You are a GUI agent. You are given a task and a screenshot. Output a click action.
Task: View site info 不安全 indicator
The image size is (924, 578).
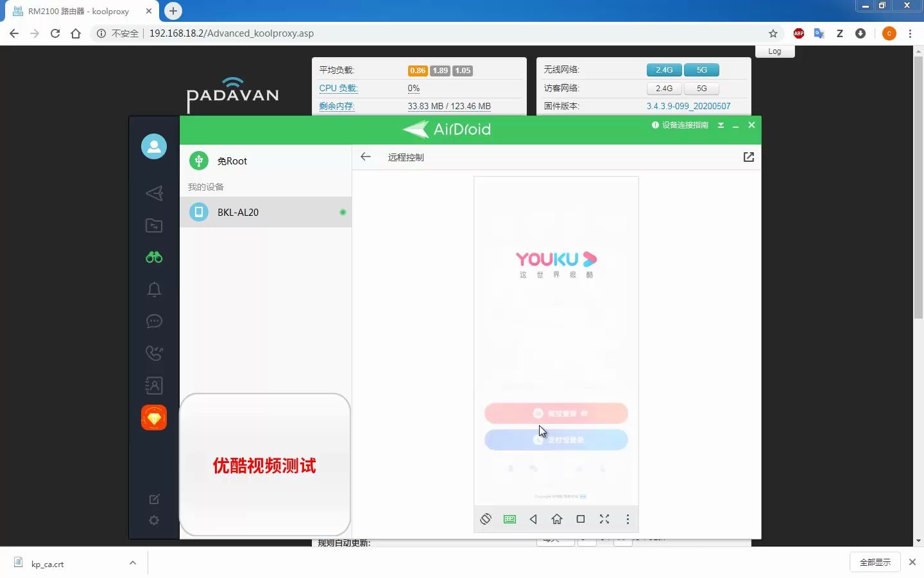(x=118, y=33)
